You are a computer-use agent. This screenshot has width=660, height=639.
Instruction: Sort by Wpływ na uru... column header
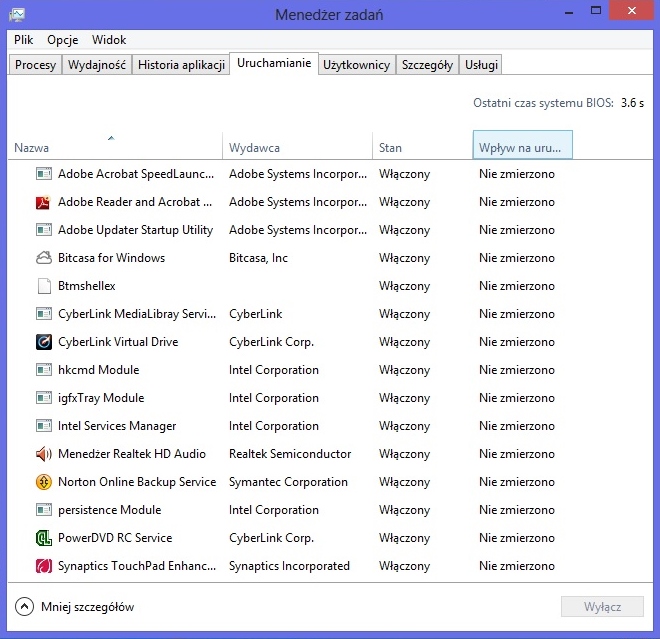tap(522, 145)
